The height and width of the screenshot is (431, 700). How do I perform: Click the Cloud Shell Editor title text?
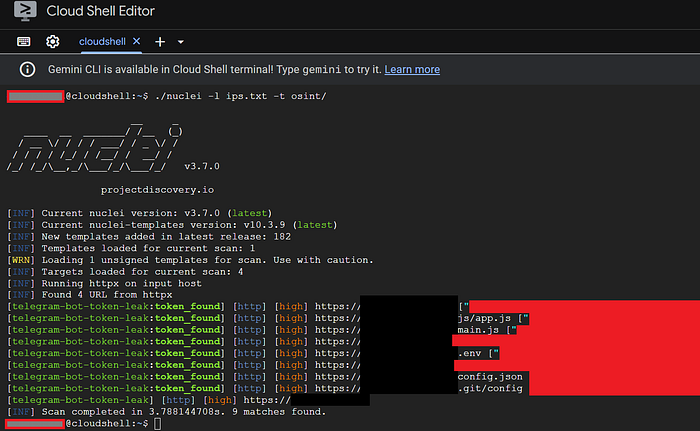click(x=100, y=11)
